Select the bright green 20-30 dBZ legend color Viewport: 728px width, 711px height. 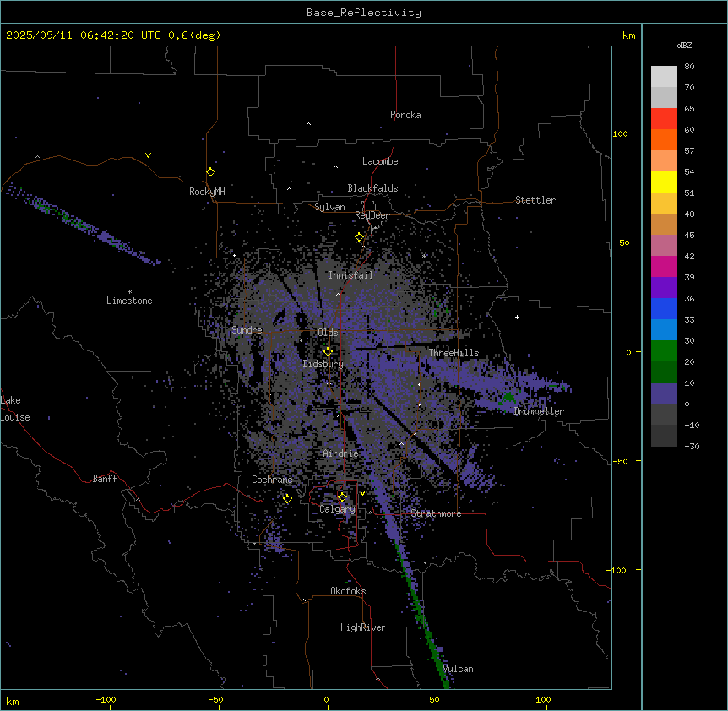[x=664, y=351]
